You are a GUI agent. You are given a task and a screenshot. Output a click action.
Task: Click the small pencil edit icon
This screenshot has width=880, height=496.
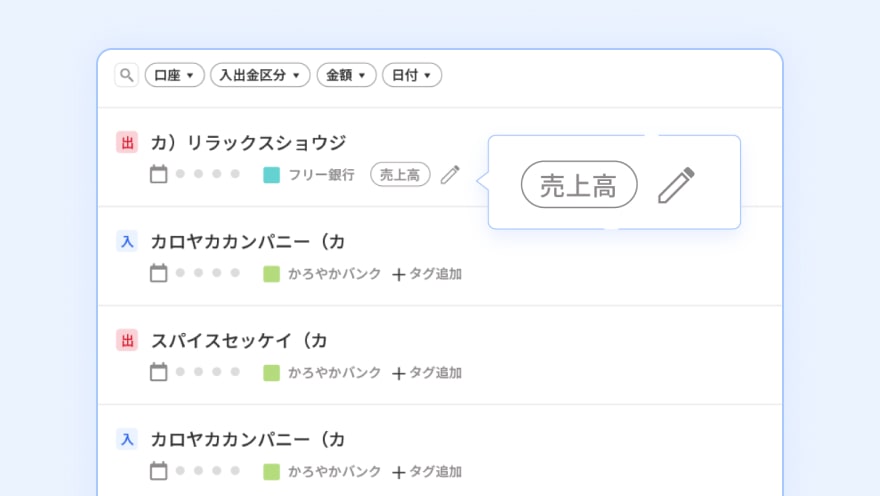click(450, 175)
